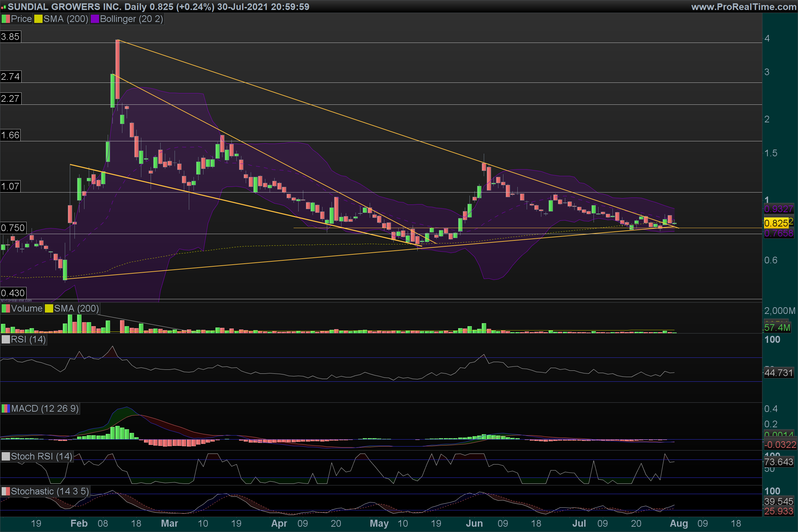Click the Stoch RSI (14) indicator icon
The height and width of the screenshot is (532, 798).
tap(6, 456)
